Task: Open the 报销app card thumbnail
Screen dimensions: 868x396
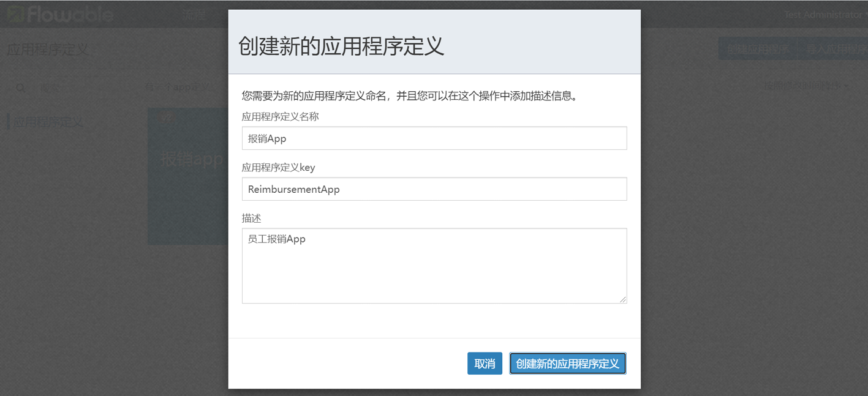Action: (187, 177)
